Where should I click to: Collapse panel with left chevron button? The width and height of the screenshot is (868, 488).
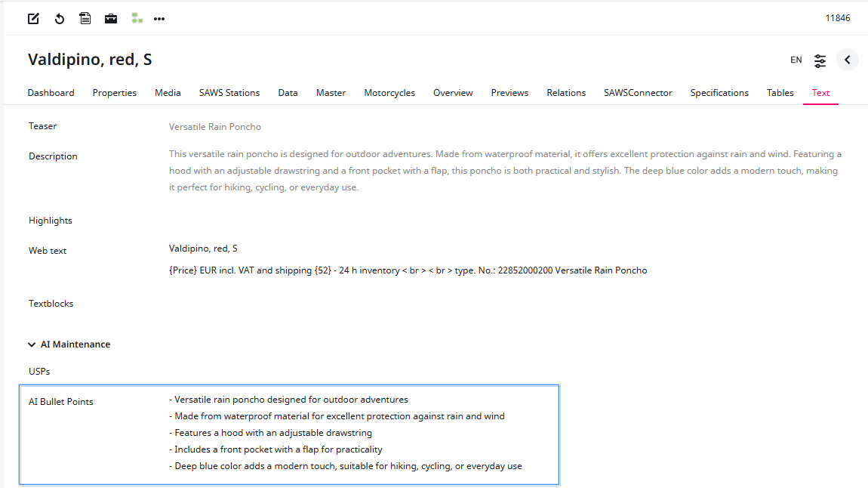[847, 60]
